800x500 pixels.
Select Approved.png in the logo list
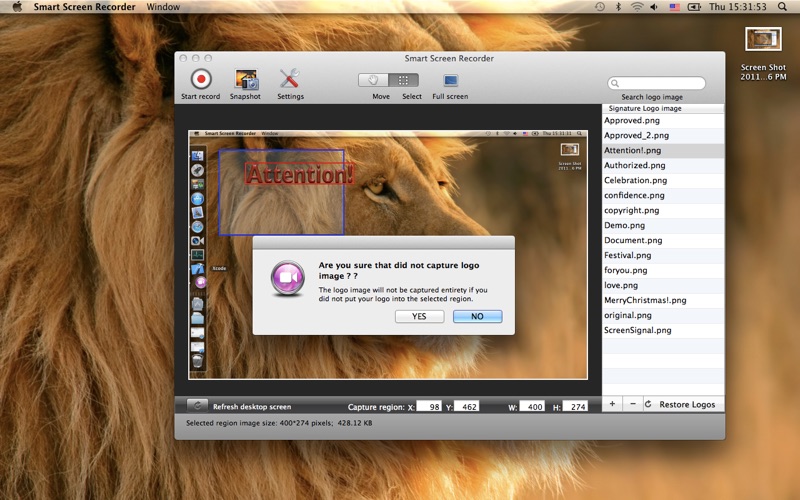coord(631,120)
